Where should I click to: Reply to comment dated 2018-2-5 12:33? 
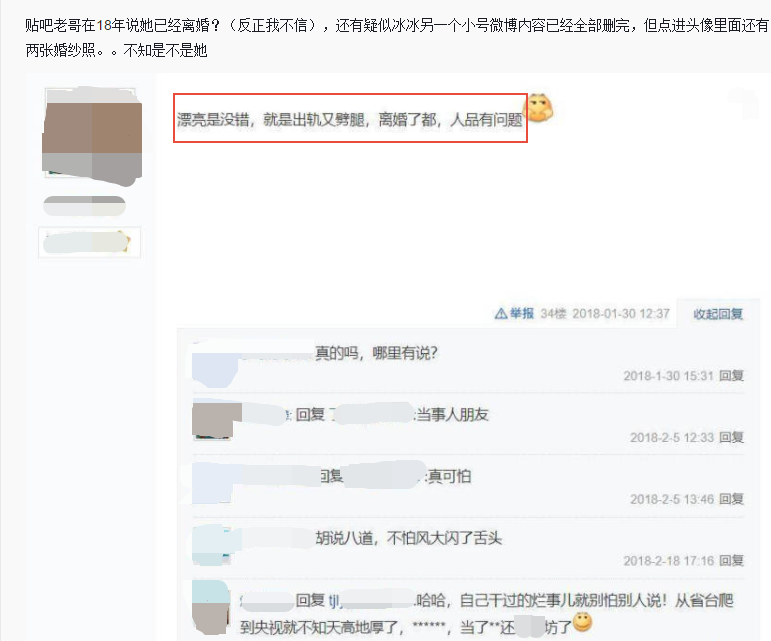[x=731, y=437]
